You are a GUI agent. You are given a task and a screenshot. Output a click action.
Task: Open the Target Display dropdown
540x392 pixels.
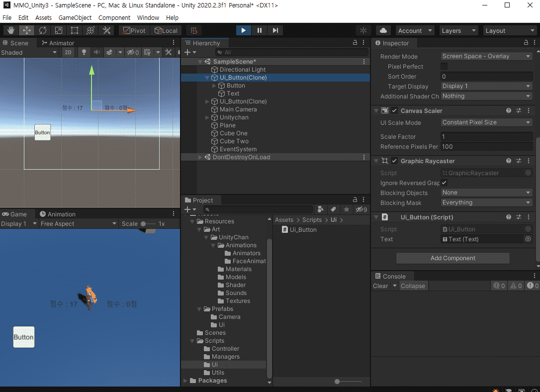coord(486,86)
